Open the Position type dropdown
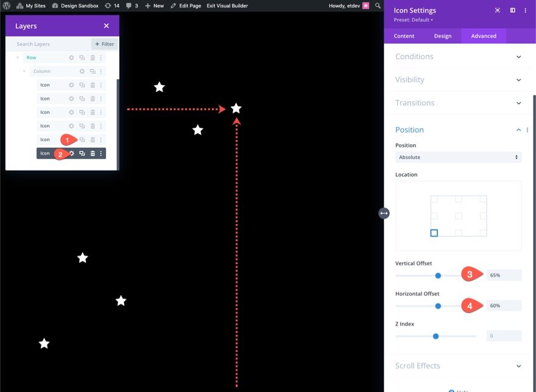This screenshot has height=392, width=536. (458, 157)
